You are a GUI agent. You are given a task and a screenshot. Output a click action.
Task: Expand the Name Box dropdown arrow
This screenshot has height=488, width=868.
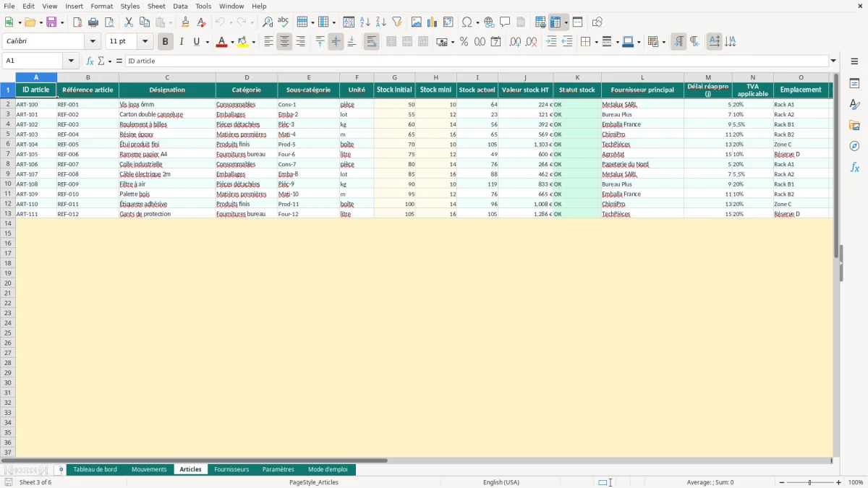(71, 61)
